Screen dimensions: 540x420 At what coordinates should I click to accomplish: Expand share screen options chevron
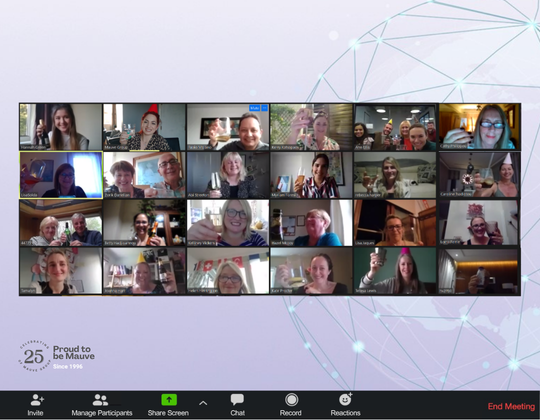point(203,403)
